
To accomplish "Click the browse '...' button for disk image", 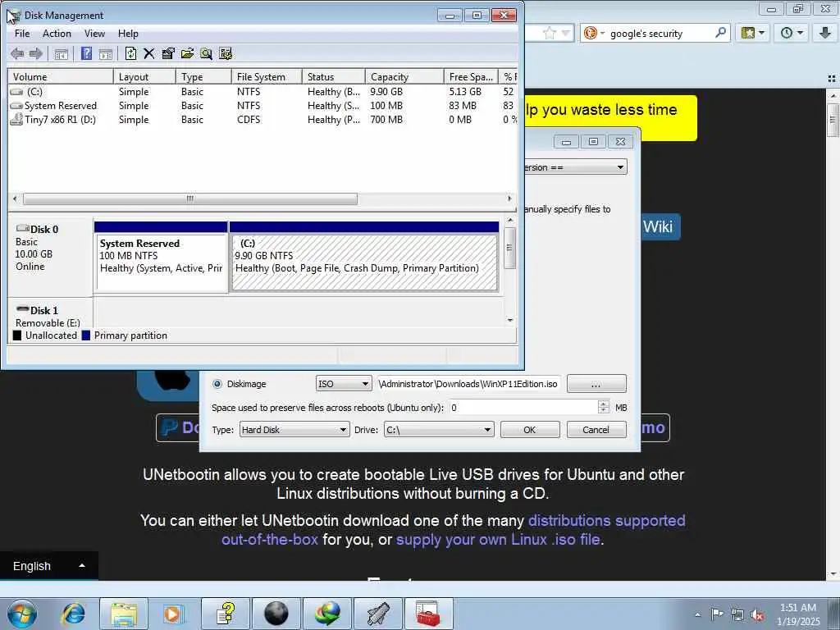I will (x=596, y=384).
